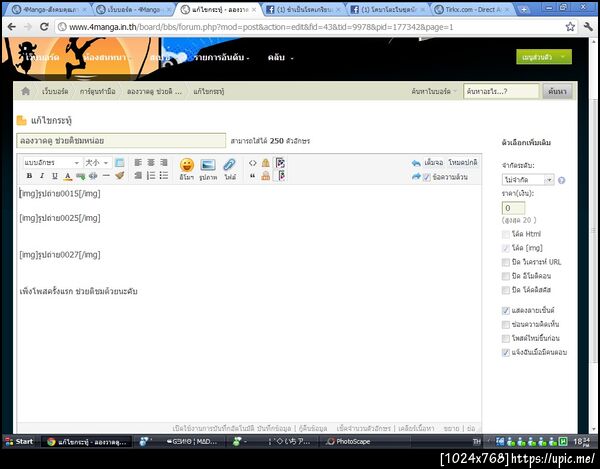Switch to the second Facebook browser tab
The height and width of the screenshot is (469, 600).
pyautogui.click(x=388, y=10)
